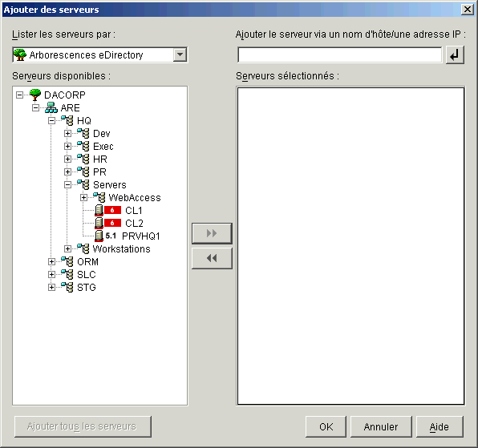Click the Workstations container icon
Image resolution: width=478 pixels, height=448 pixels.
point(83,248)
